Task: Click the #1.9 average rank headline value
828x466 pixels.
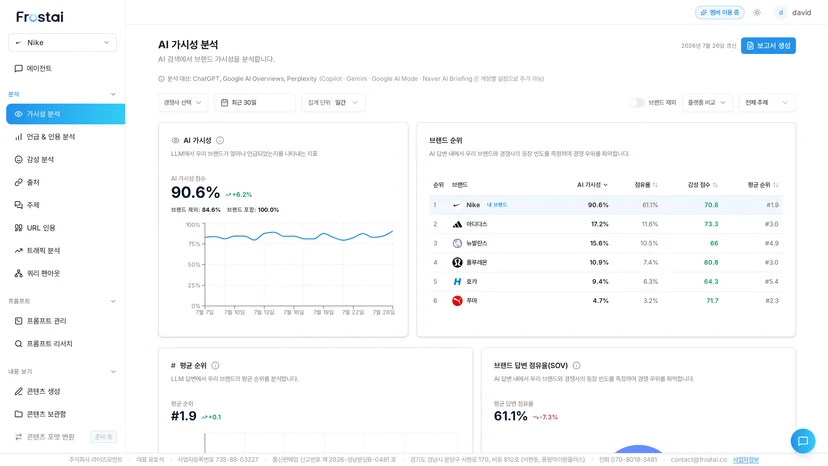Action: 183,416
